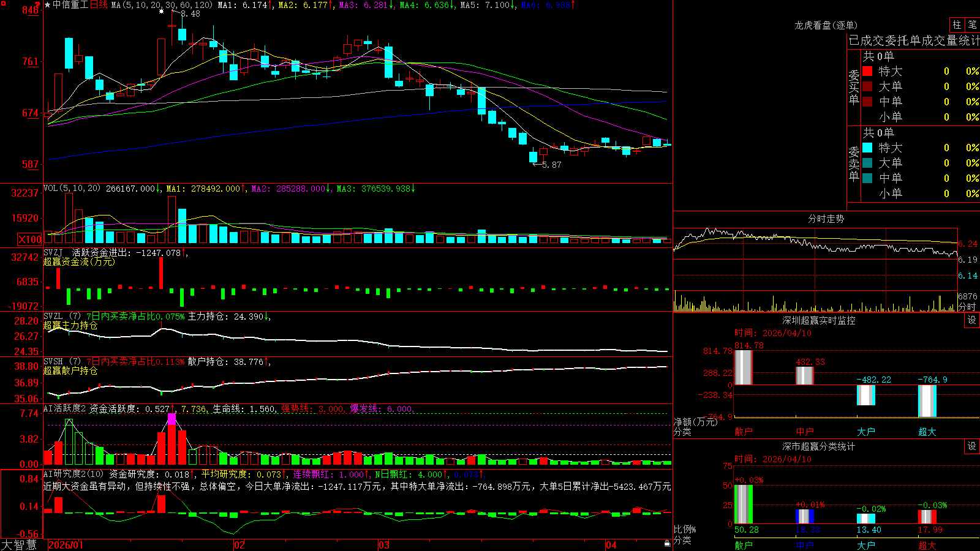980x551 pixels.
Task: Click VOL(5,10,20) indicator label
Action: (72, 189)
